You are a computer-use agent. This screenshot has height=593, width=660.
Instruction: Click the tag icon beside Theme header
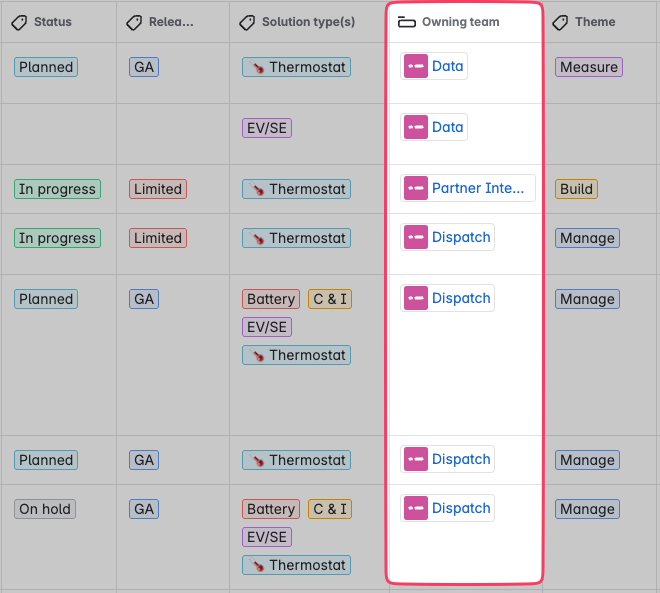[560, 22]
